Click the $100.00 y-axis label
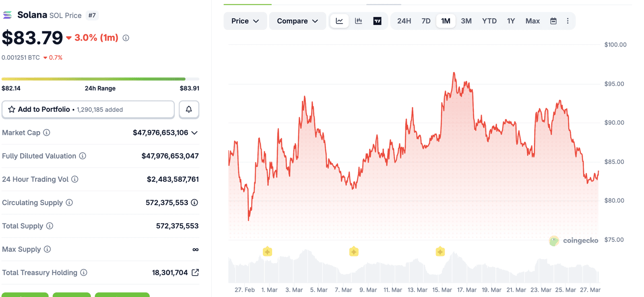The width and height of the screenshot is (644, 297). click(615, 45)
